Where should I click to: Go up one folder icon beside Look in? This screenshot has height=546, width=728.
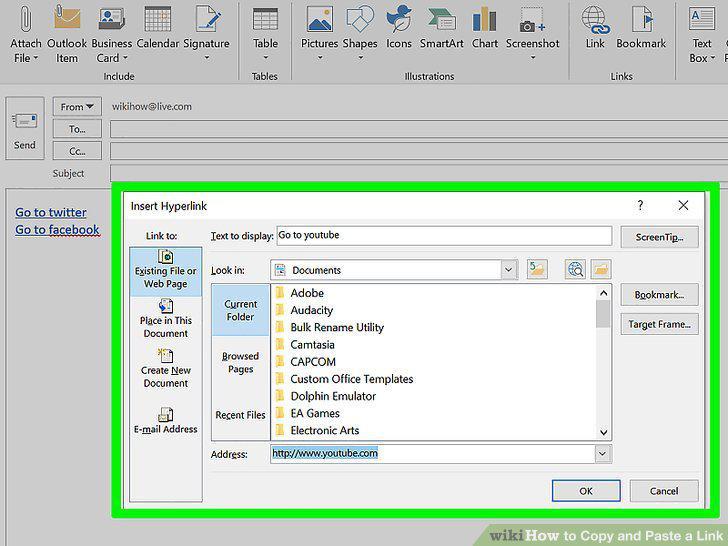click(537, 269)
